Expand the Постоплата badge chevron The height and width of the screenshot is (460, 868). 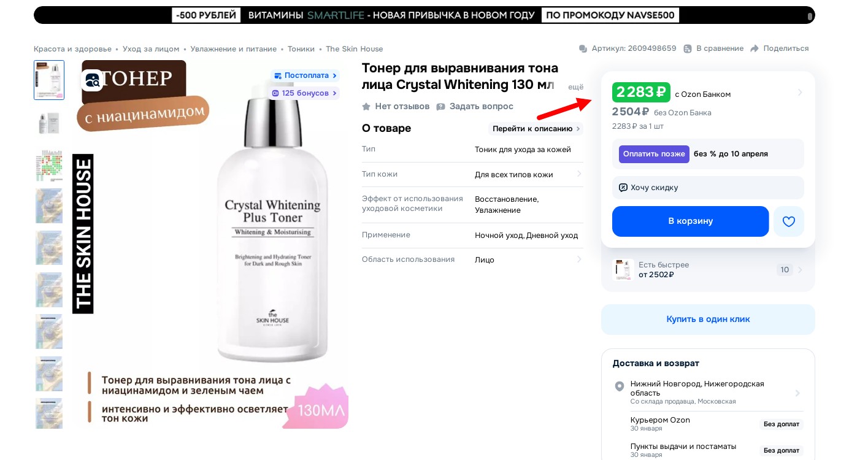click(x=334, y=75)
